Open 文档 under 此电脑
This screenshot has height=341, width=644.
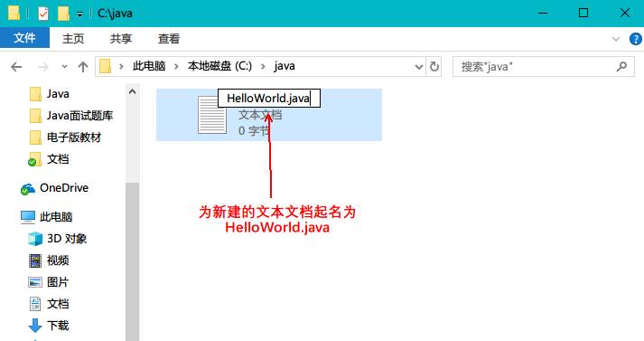click(x=58, y=304)
